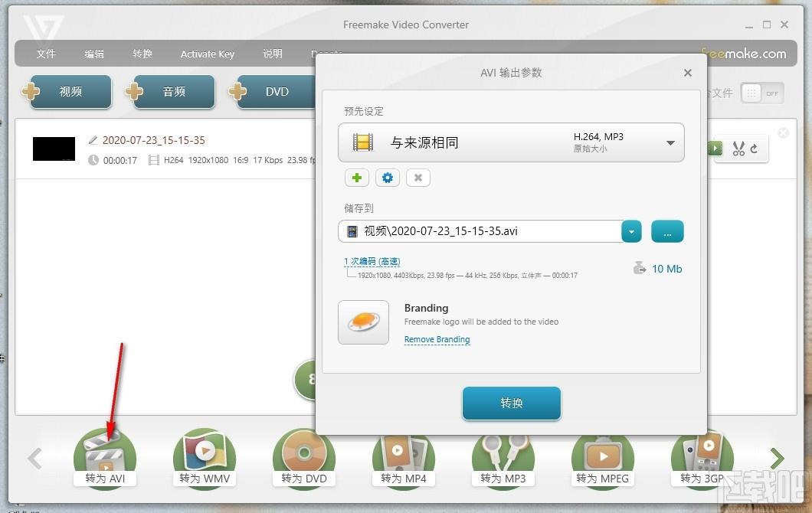This screenshot has width=812, height=513.
Task: Select the 转为 DVD format icon
Action: (x=304, y=458)
